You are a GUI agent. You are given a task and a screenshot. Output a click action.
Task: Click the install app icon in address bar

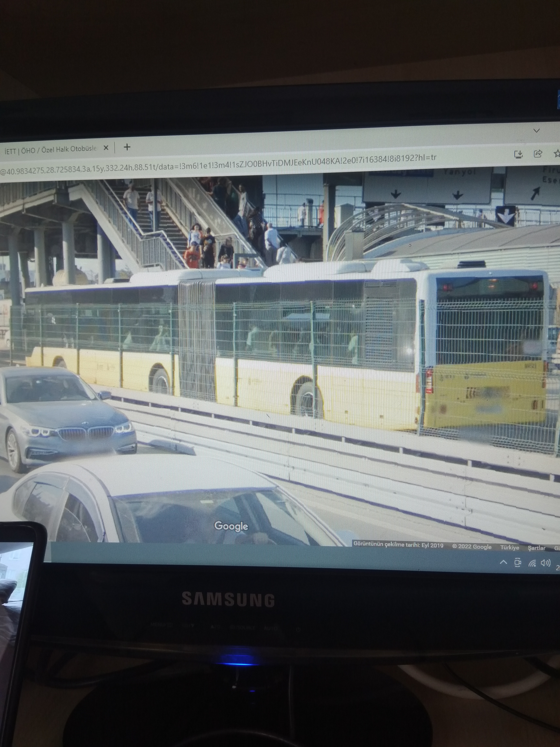click(518, 154)
